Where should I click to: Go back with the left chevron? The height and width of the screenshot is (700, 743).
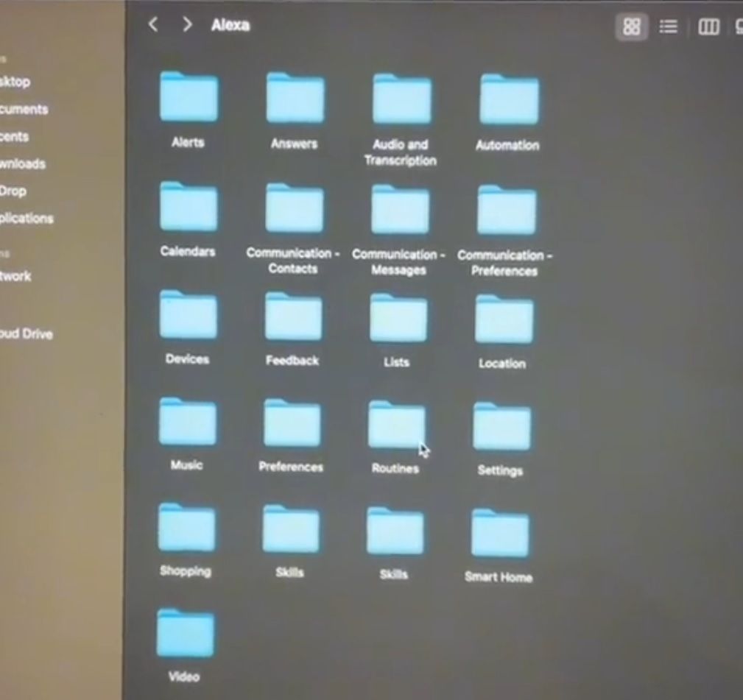pyautogui.click(x=152, y=24)
